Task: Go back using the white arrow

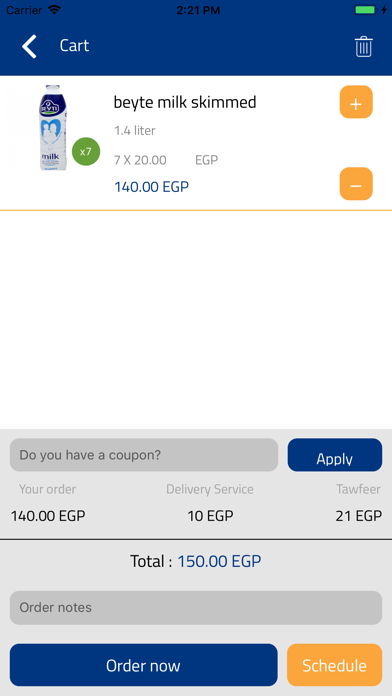Action: point(29,46)
